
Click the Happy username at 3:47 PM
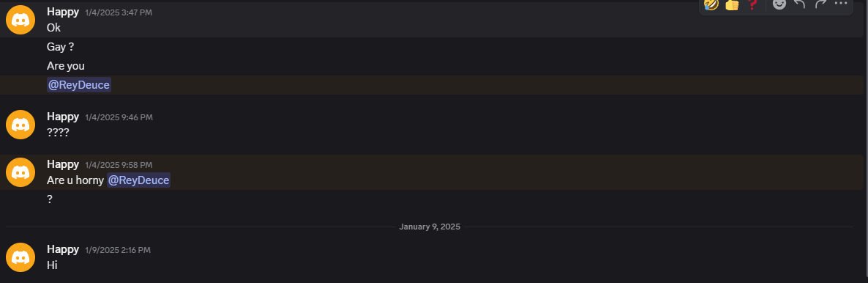click(63, 12)
